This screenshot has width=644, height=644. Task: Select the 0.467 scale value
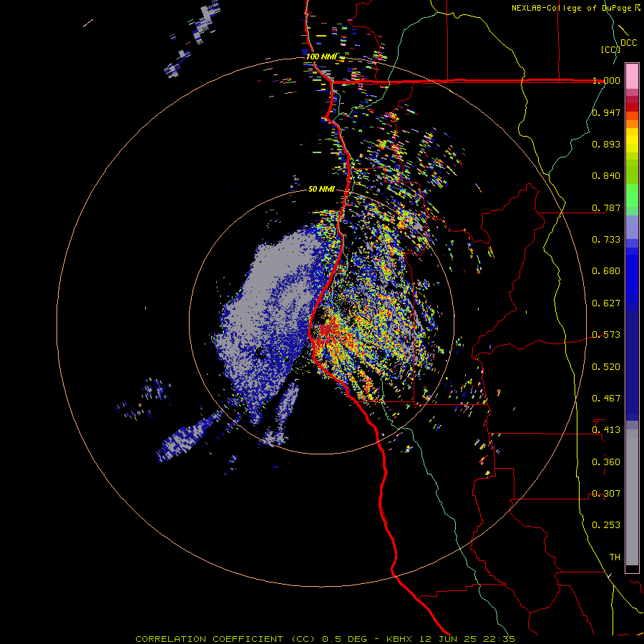pyautogui.click(x=606, y=399)
